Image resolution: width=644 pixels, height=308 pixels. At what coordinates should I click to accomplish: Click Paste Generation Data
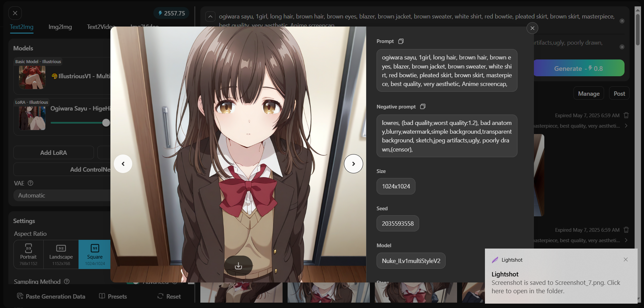(51, 296)
